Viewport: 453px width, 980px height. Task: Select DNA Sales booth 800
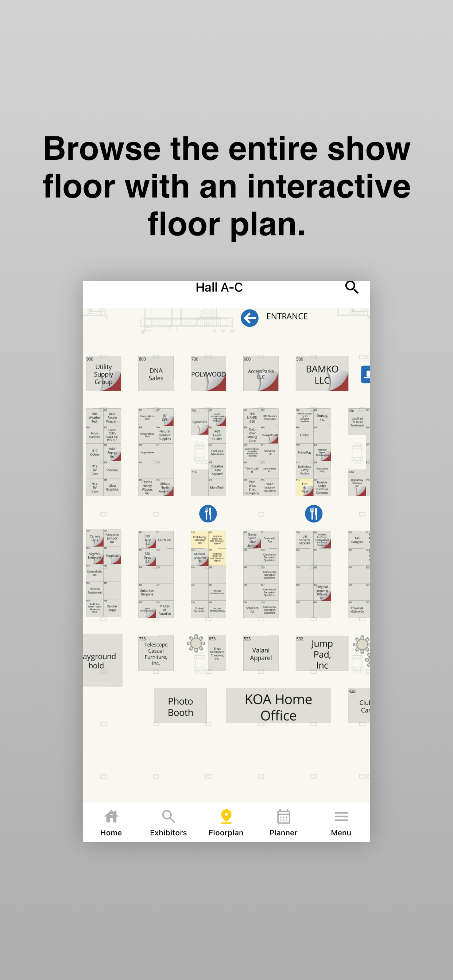(x=156, y=374)
